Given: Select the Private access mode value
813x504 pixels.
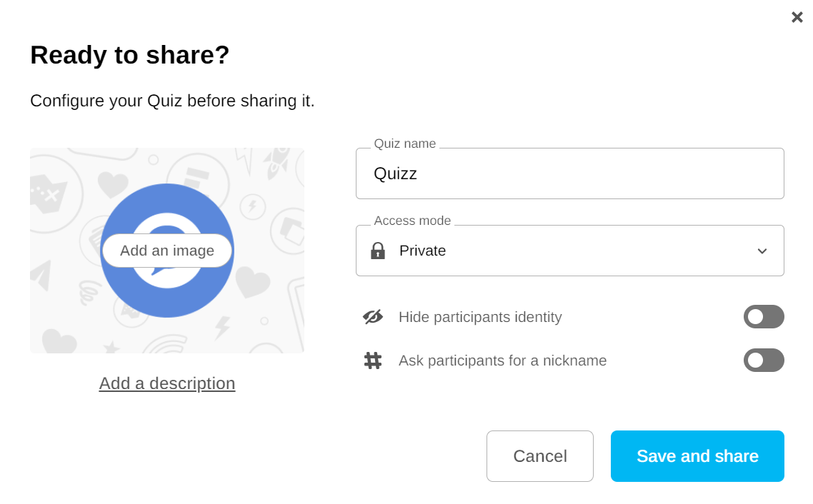Looking at the screenshot, I should (x=422, y=251).
